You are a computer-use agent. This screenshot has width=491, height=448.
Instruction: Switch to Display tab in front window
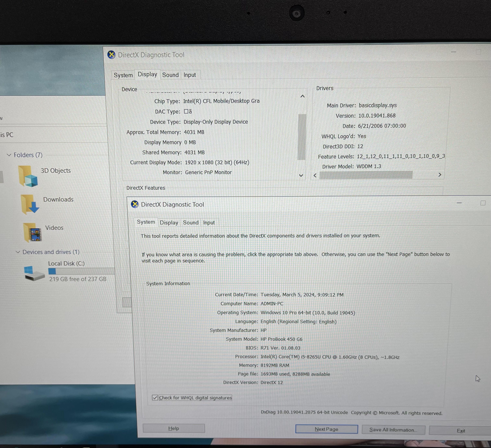pyautogui.click(x=169, y=223)
